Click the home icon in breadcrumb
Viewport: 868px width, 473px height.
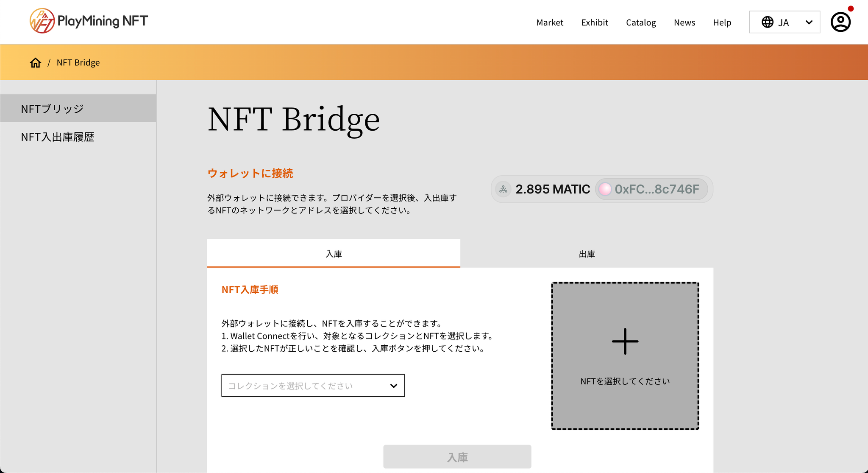click(x=36, y=63)
